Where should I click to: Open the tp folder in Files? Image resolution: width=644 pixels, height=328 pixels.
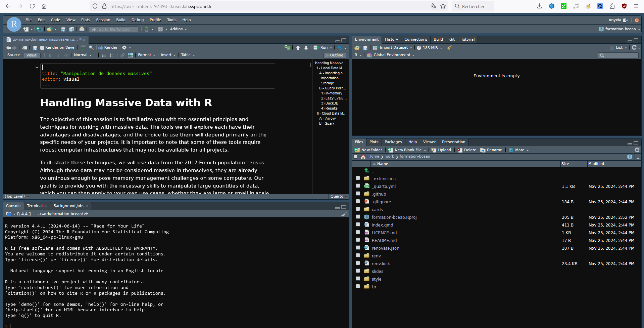click(x=374, y=287)
